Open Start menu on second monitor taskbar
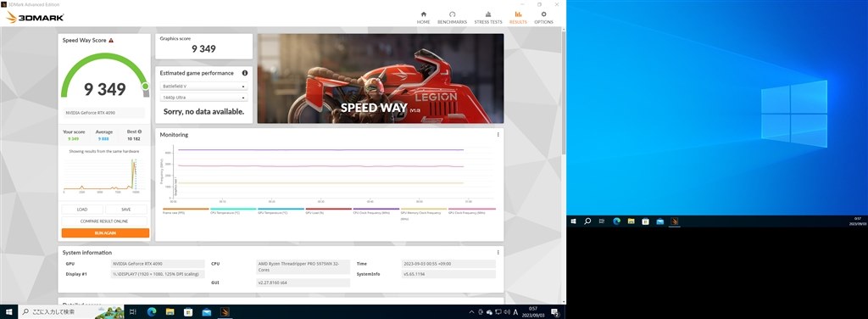 (573, 221)
